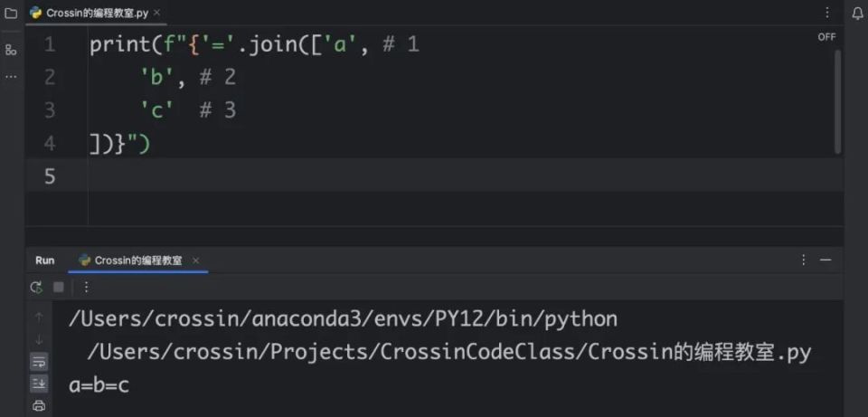This screenshot has height=417, width=868.
Task: Show more tool windows ellipsis
Action: pos(11,76)
